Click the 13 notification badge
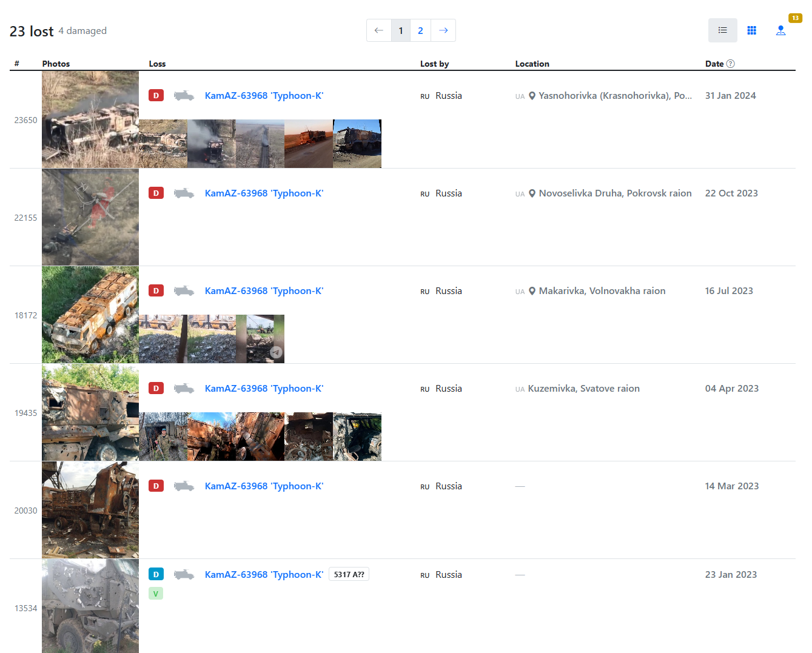812x653 pixels. coord(795,18)
